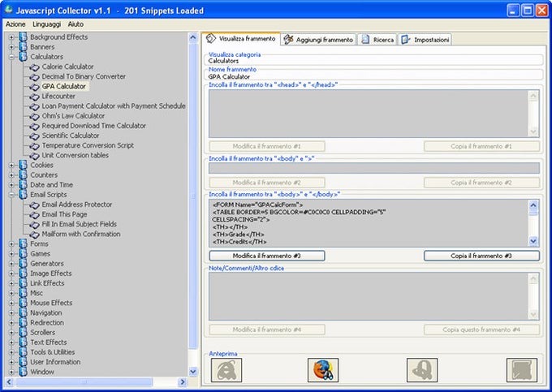Click the Email Address Protector snippet icon
Viewport: 552px width, 392px height.
(34, 205)
